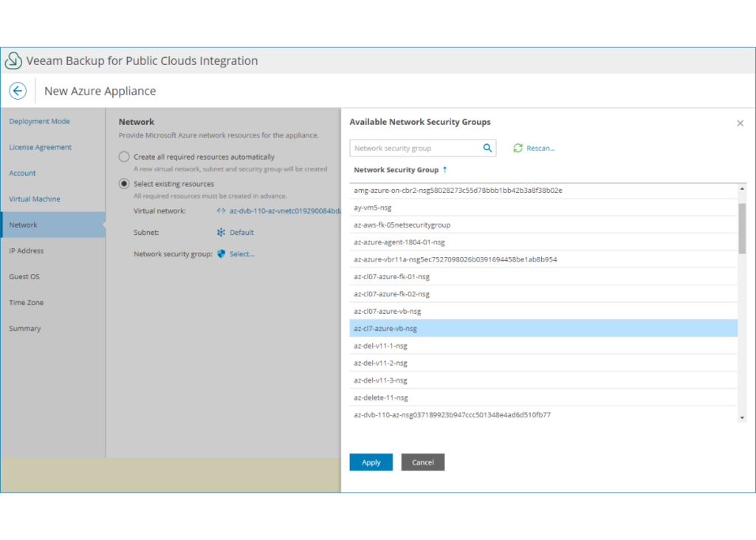Choose Select existing resources option
Screen dimensions: 756x540
(124, 184)
